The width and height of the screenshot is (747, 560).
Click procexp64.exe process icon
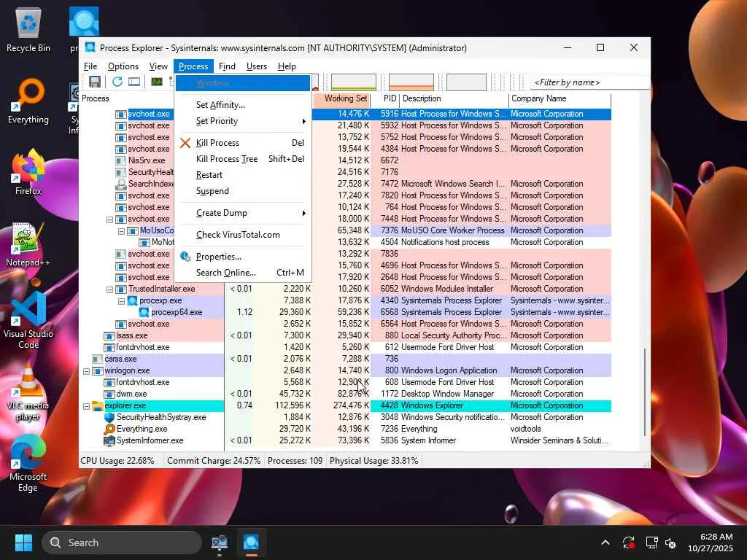coord(144,312)
